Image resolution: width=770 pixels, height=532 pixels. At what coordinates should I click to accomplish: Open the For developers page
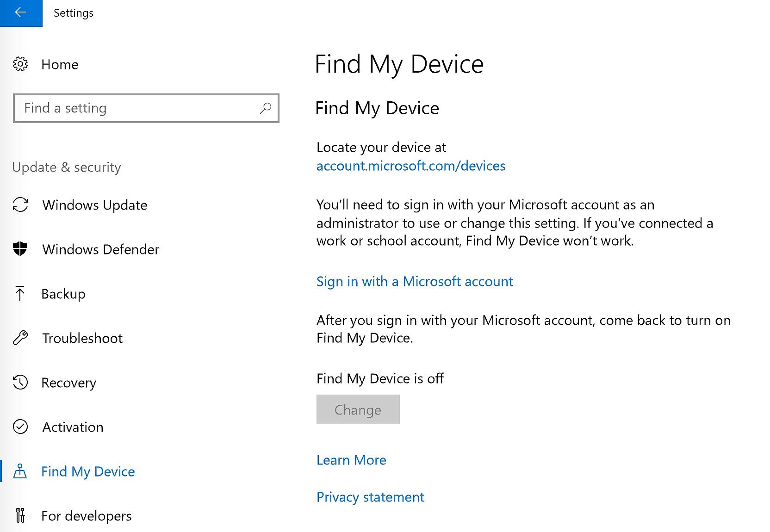pyautogui.click(x=86, y=516)
